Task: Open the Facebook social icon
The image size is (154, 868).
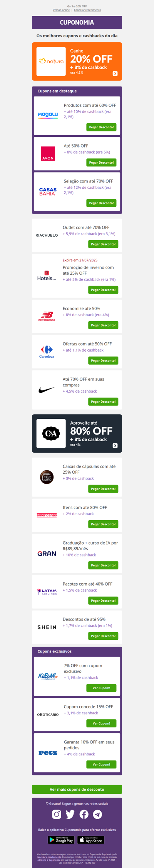Action: click(84, 814)
